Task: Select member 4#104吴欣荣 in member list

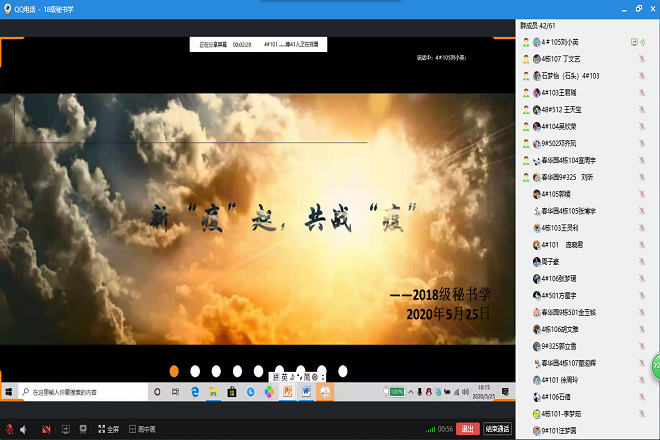Action: pos(560,126)
